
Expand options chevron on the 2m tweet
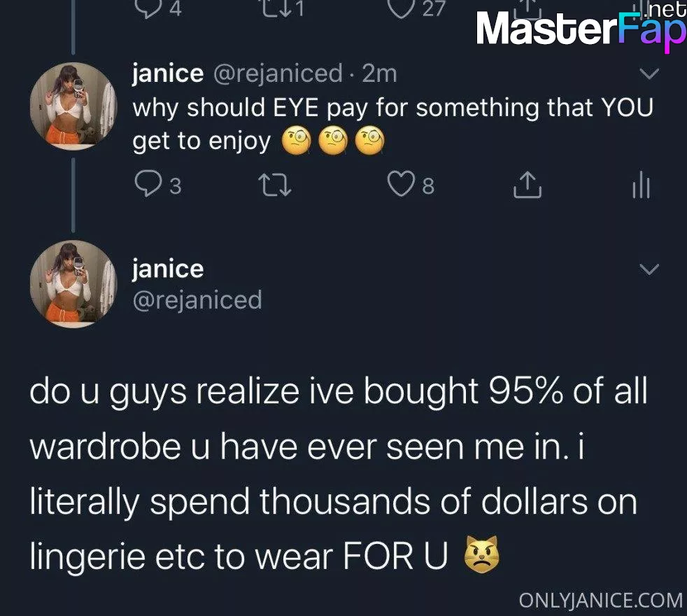649,73
